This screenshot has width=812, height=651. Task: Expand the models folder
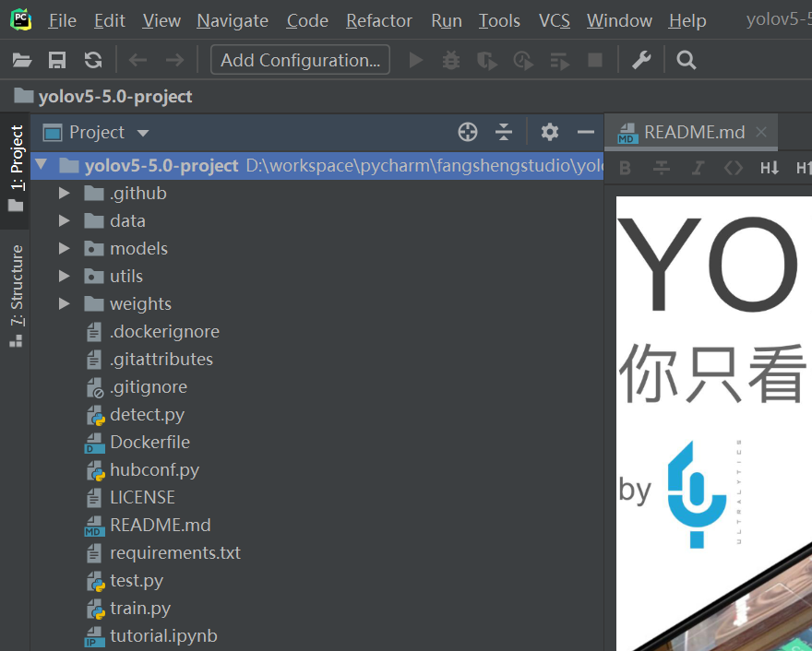pyautogui.click(x=65, y=248)
